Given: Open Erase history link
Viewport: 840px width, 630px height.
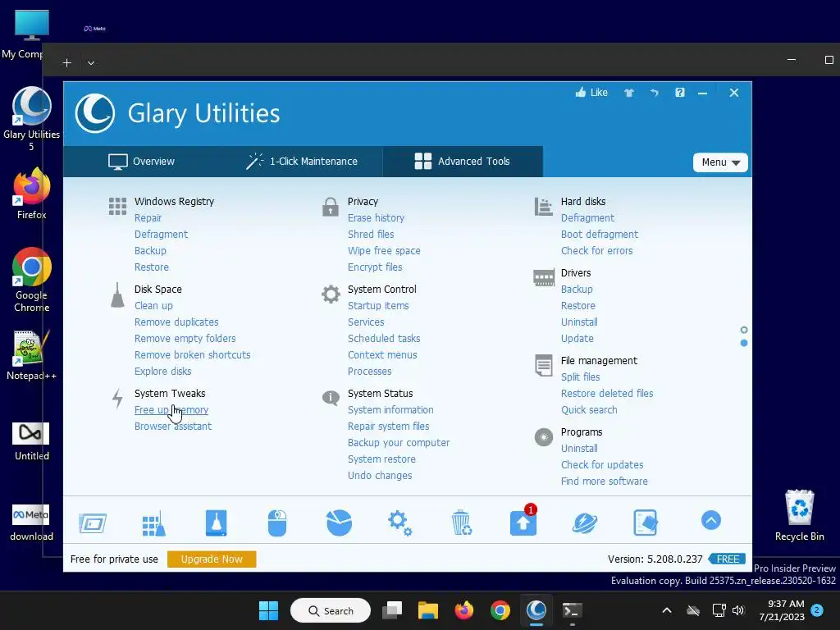Looking at the screenshot, I should pos(376,218).
